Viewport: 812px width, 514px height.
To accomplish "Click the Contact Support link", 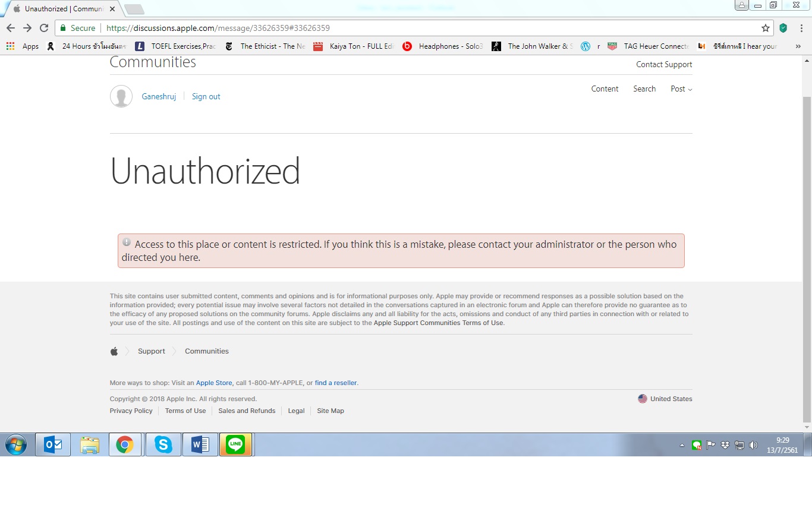I will 664,64.
